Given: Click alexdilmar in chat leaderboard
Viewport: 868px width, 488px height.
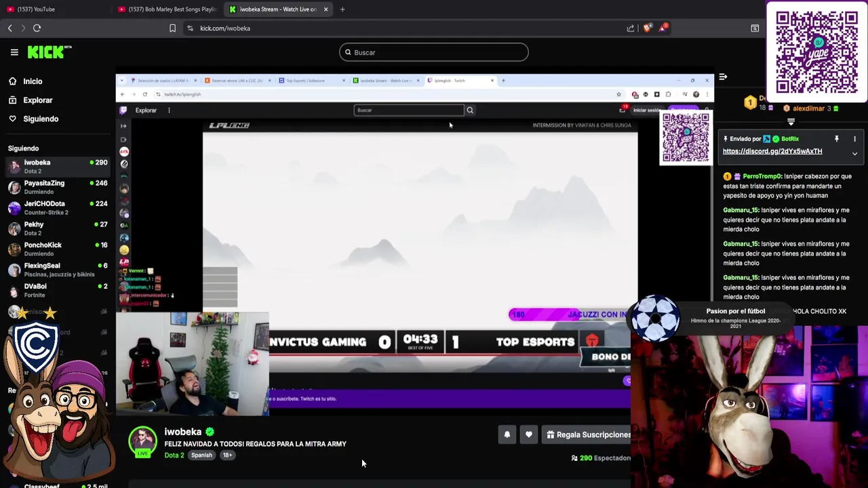Looking at the screenshot, I should 808,108.
